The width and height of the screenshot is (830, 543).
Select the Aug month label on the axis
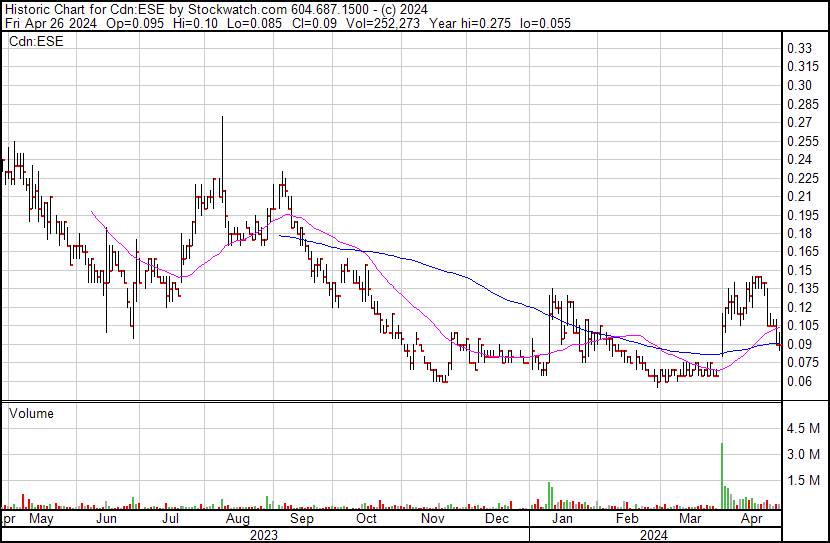(237, 519)
